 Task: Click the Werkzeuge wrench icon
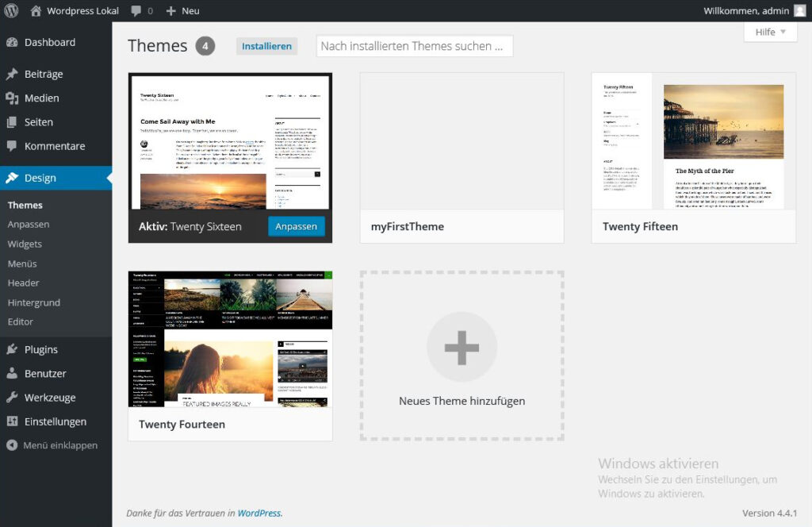click(12, 398)
